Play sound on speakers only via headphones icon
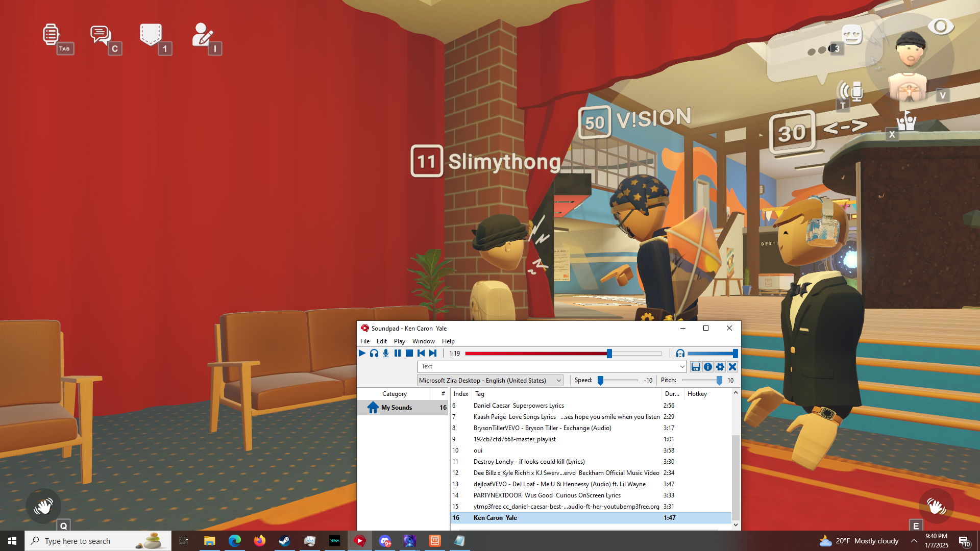Viewport: 980px width, 551px height. pyautogui.click(x=374, y=353)
